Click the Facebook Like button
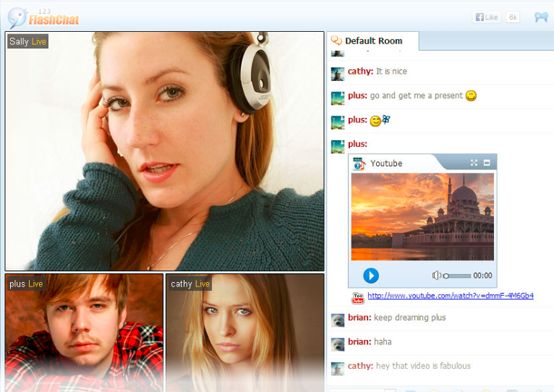The image size is (554, 392). click(487, 17)
